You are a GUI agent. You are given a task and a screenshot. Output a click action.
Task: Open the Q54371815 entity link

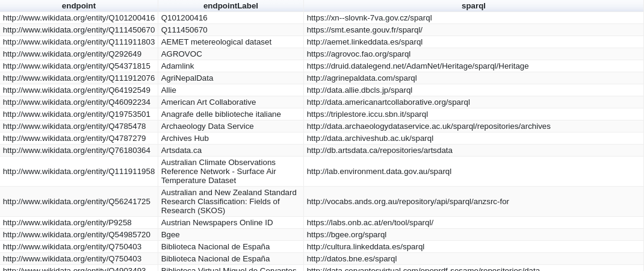pos(76,66)
